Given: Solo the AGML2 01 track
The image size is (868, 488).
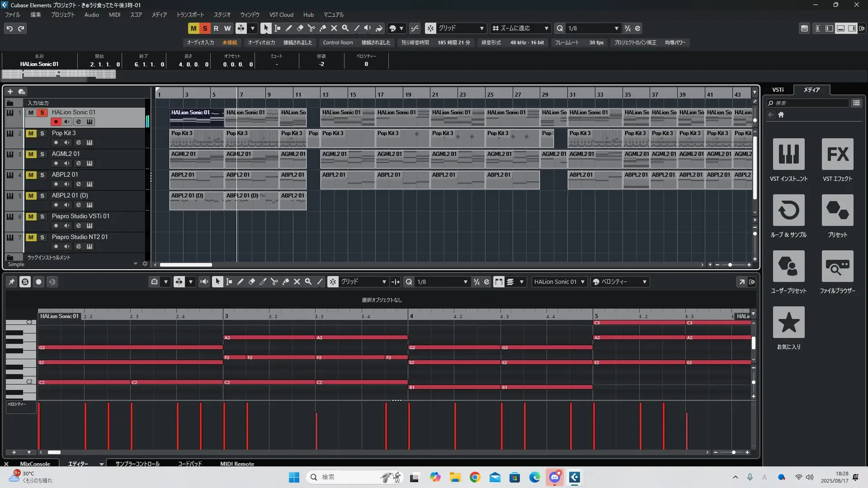Looking at the screenshot, I should pos(42,154).
